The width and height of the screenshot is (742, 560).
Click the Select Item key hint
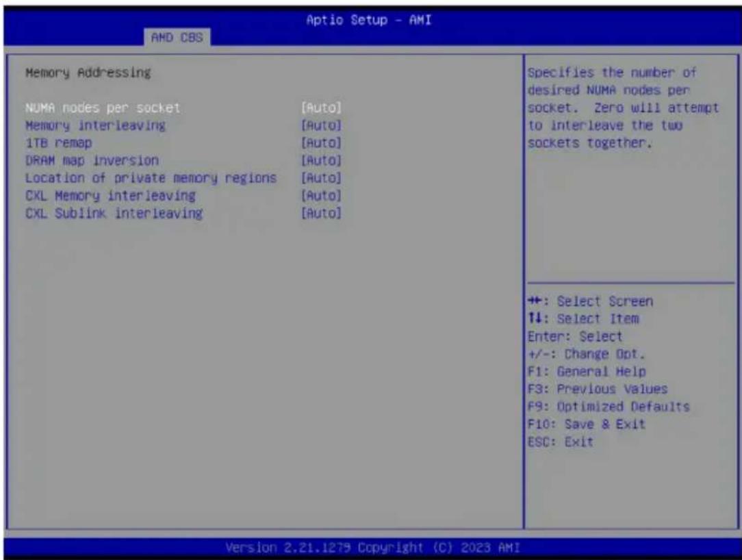pyautogui.click(x=583, y=318)
